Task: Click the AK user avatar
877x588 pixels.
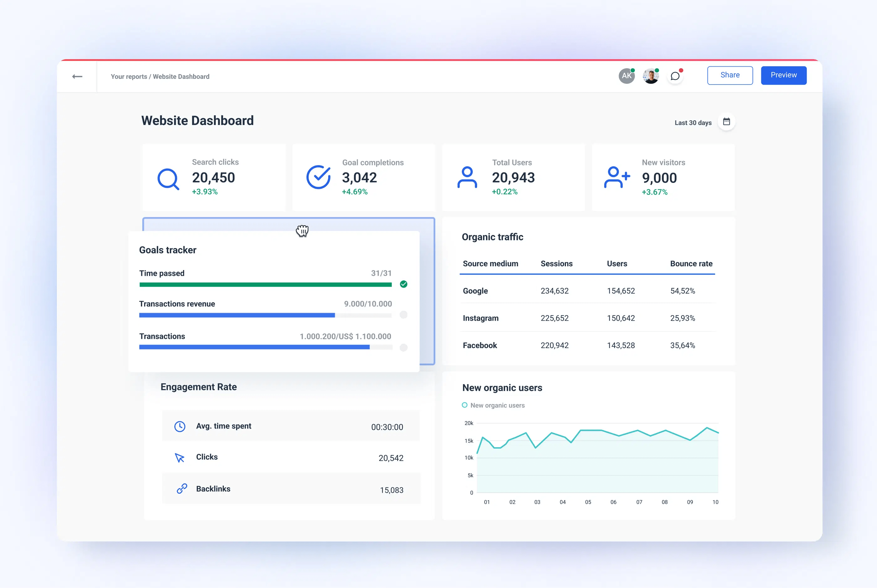Action: [626, 76]
